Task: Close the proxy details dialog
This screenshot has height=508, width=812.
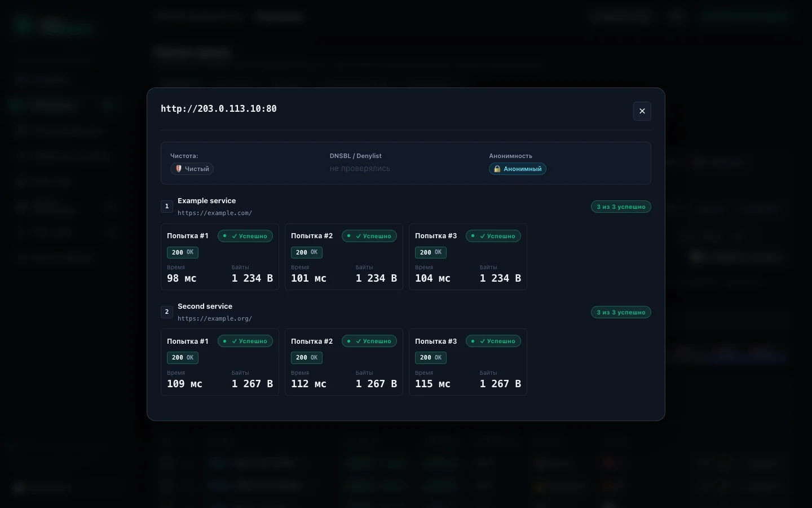Action: coord(642,111)
